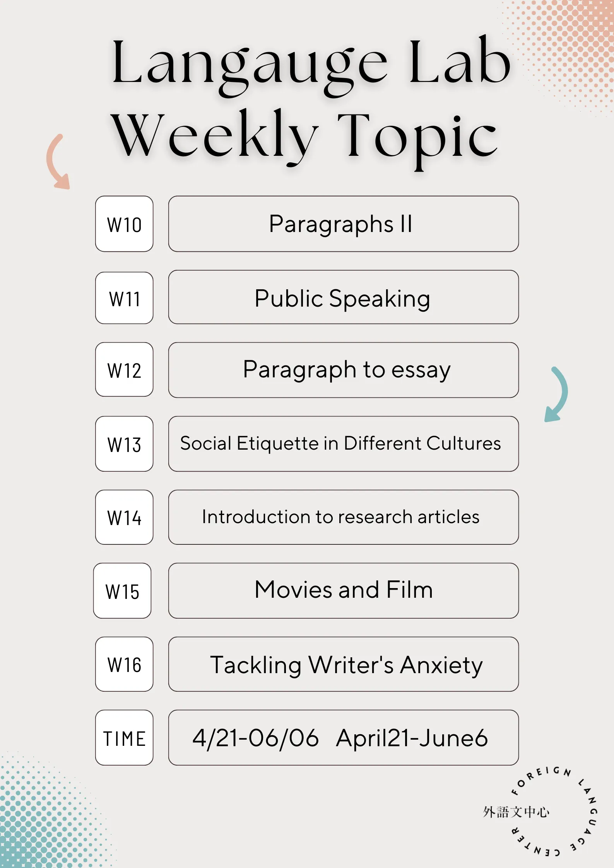
Task: Click the W10 week label box
Action: tap(124, 224)
